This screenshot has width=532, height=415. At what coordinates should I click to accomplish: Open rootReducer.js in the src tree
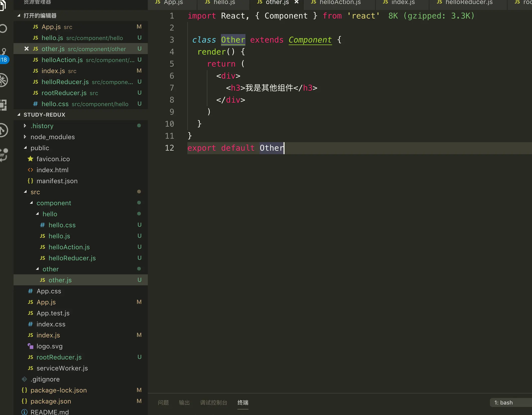(81, 357)
